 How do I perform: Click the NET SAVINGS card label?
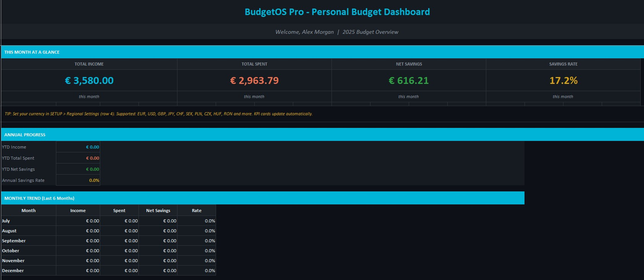click(409, 64)
